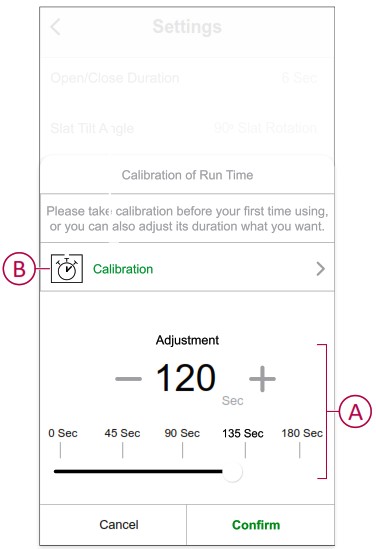The width and height of the screenshot is (376, 549).
Task: Expand the Calibration row chevron
Action: point(320,269)
